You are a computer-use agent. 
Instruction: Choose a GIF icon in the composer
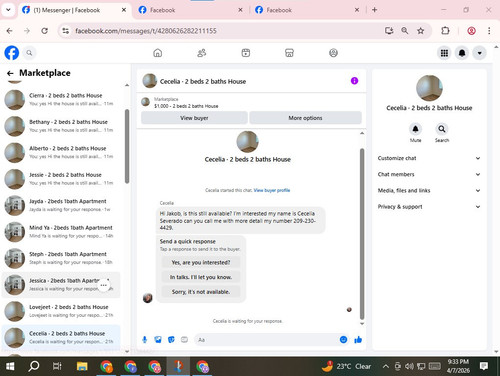(x=184, y=339)
